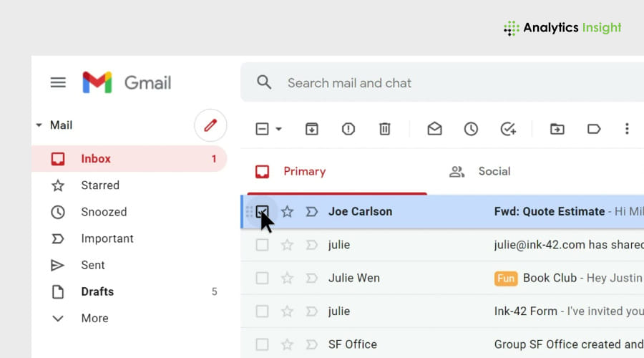Open the Group SF Office created email
Image resolution: width=644 pixels, height=358 pixels.
point(569,344)
